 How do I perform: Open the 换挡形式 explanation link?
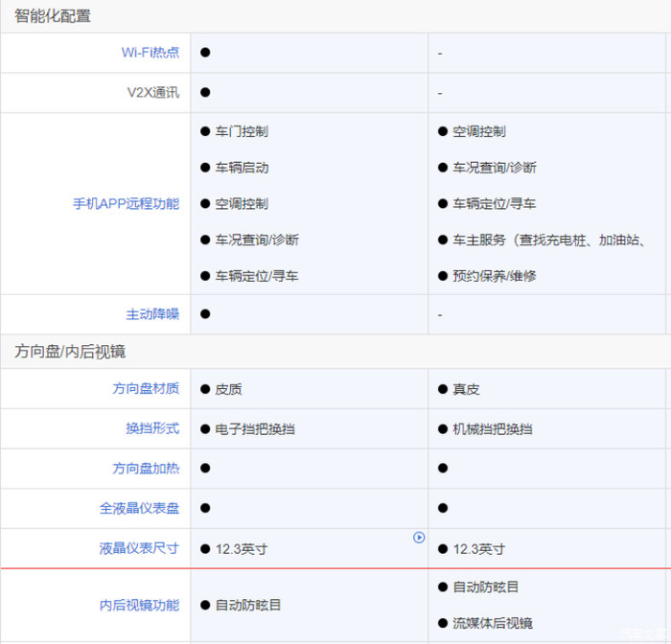coord(152,429)
